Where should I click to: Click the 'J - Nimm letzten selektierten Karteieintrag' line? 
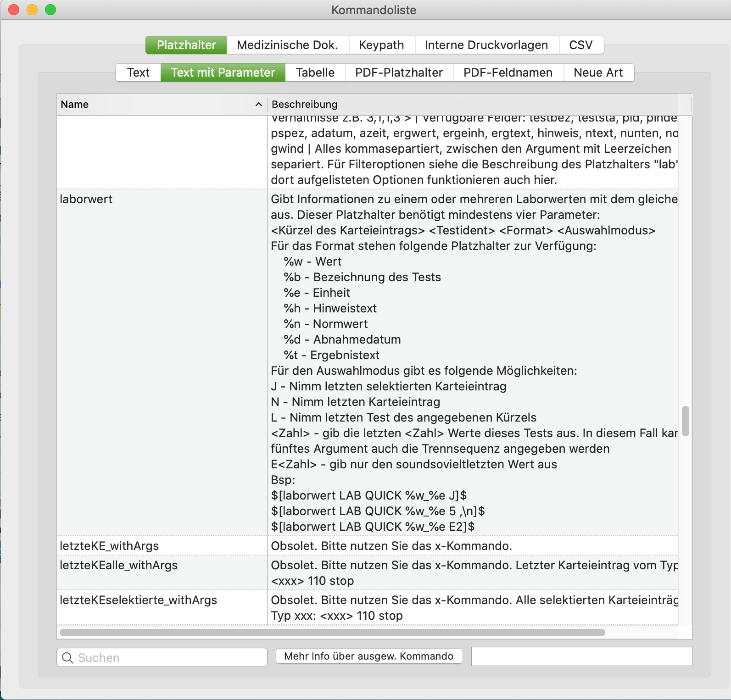[x=389, y=386]
